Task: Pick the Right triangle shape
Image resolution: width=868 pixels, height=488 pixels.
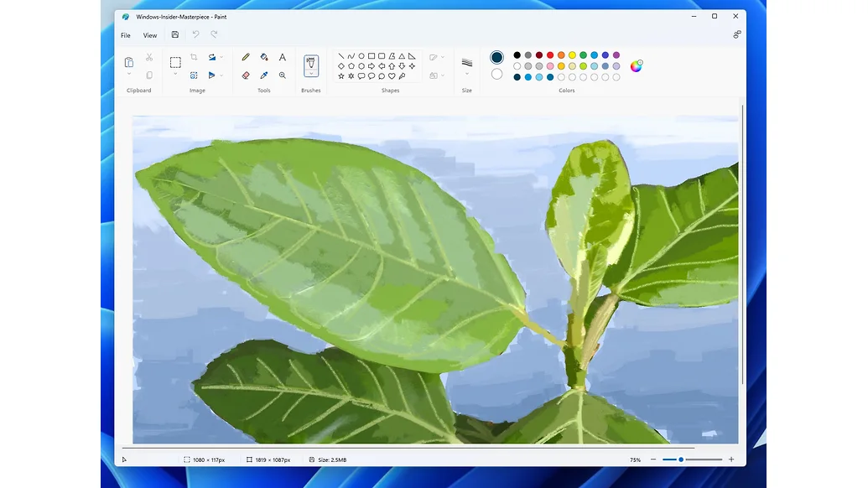Action: pos(412,56)
